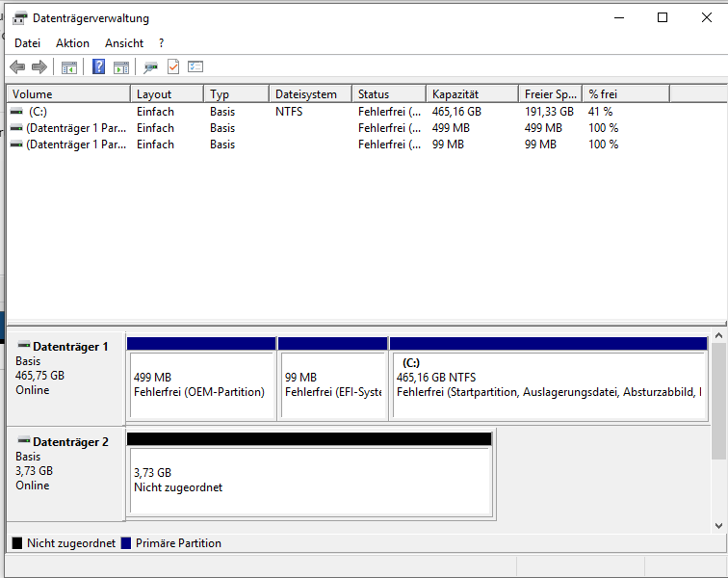Viewport: 728px width, 578px height.
Task: Click the 41 % free cell
Action: pyautogui.click(x=600, y=112)
